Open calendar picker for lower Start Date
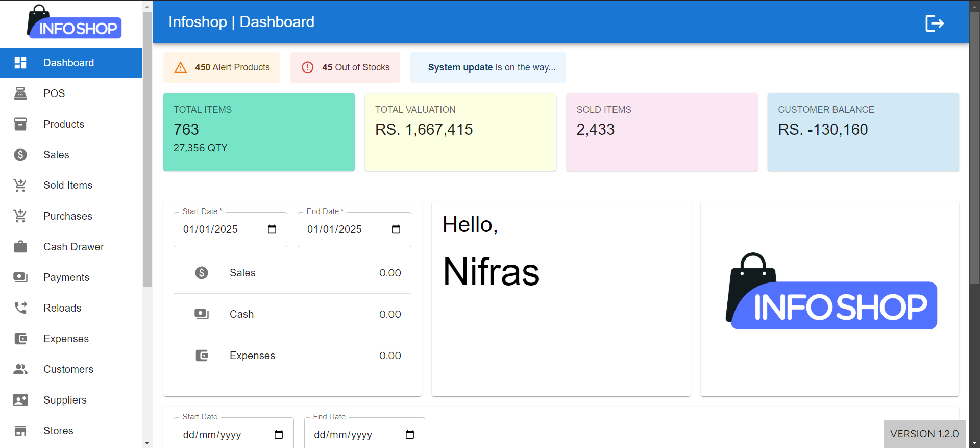 pos(279,435)
